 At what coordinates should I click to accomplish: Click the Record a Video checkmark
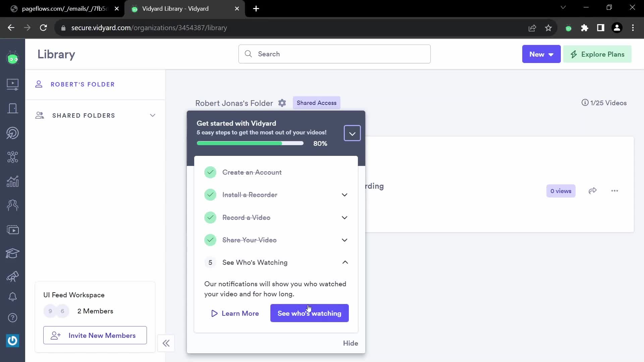[x=210, y=218]
